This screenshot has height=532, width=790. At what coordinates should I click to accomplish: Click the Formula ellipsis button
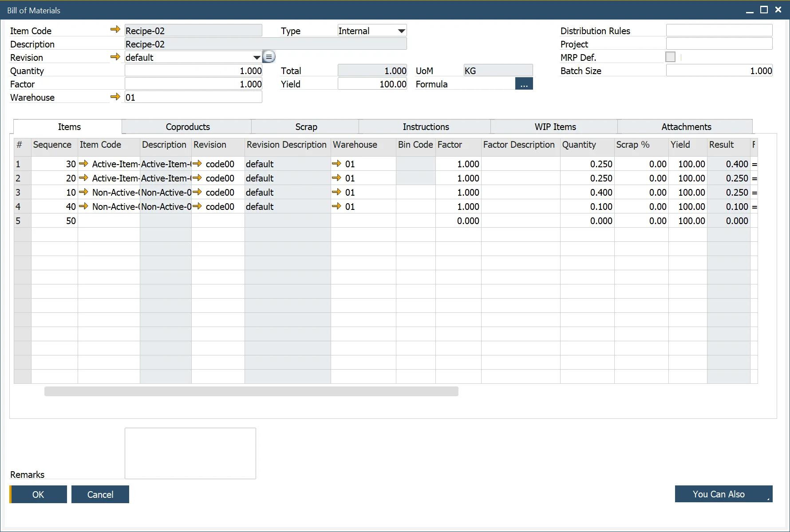524,84
